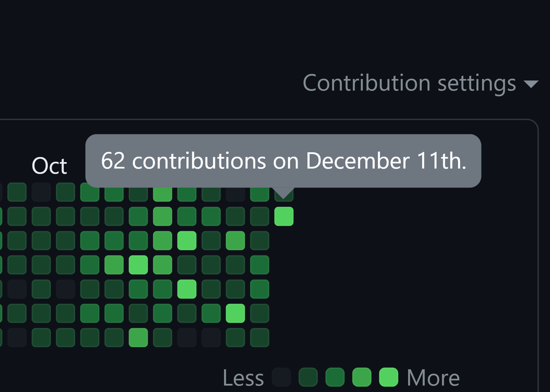Image resolution: width=550 pixels, height=392 pixels.
Task: Click the brightest cell in the fifth row
Action: tap(187, 289)
